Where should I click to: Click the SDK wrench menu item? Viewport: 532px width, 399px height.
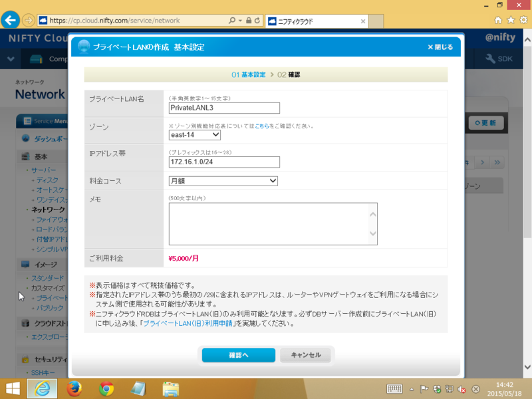tap(499, 59)
